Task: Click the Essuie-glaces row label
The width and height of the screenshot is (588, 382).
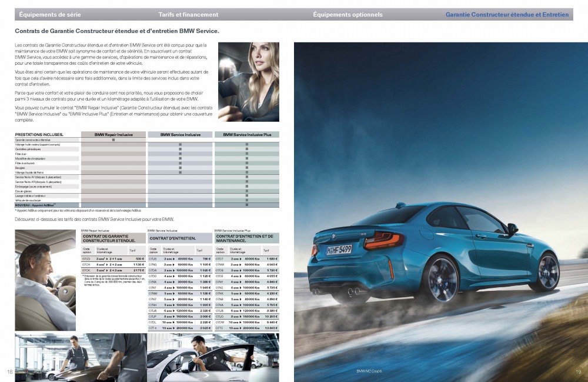Action: coord(24,191)
